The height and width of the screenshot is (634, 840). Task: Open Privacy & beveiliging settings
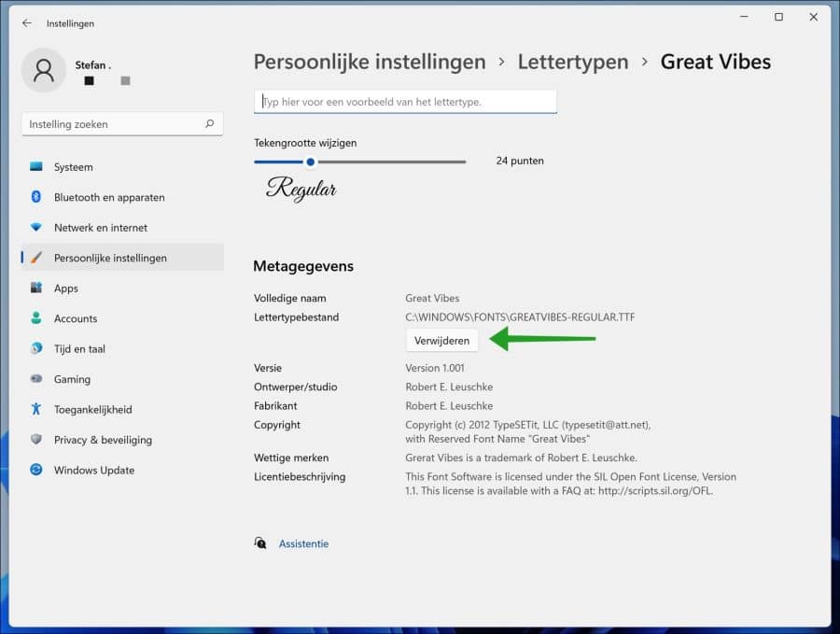pos(122,440)
